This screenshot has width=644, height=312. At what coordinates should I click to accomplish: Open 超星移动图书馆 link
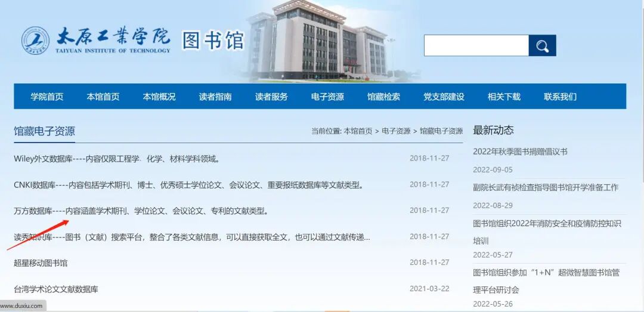(41, 263)
